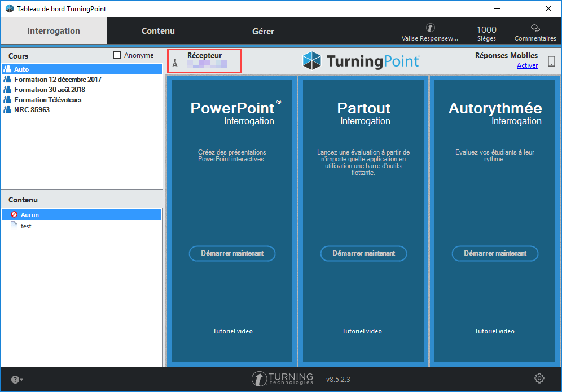Open the Commentaires speech bubble icon
Viewport: 562px width, 392px height.
(x=535, y=28)
